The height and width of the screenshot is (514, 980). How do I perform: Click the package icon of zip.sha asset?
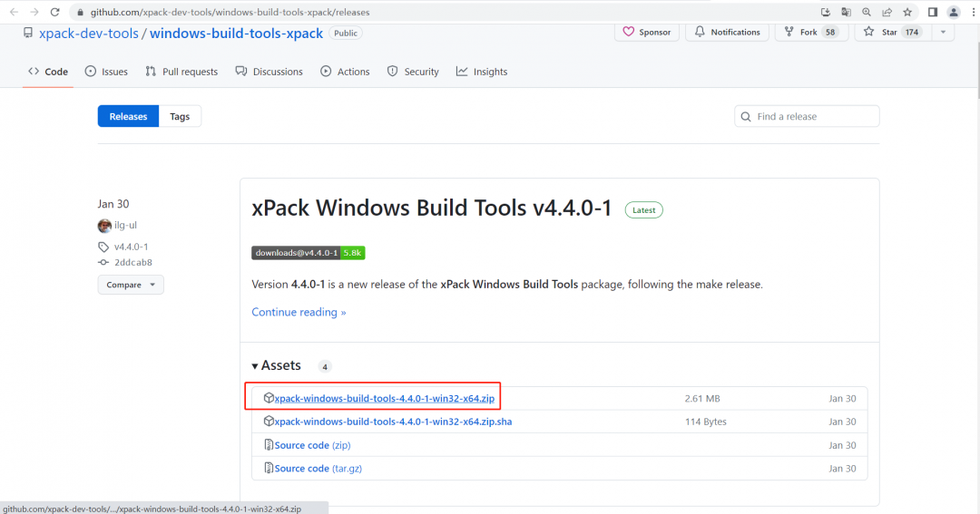(x=269, y=421)
